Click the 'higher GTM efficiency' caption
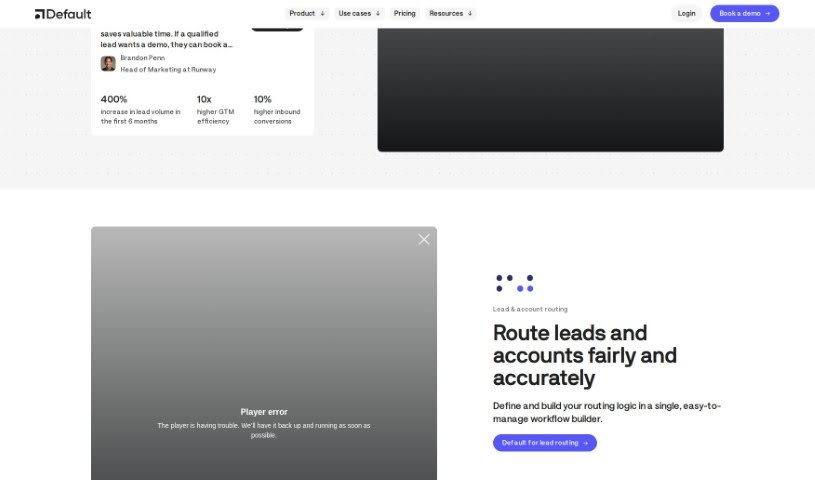This screenshot has height=480, width=815. coord(216,116)
